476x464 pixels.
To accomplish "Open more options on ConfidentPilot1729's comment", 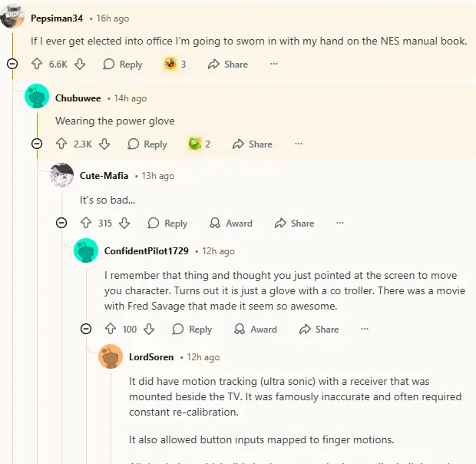I will 365,329.
